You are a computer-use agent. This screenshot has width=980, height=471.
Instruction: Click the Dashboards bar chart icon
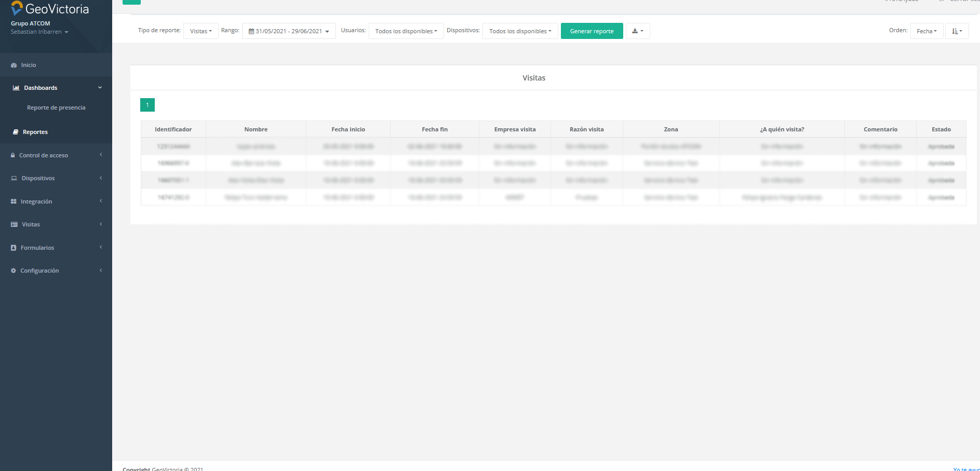(16, 88)
